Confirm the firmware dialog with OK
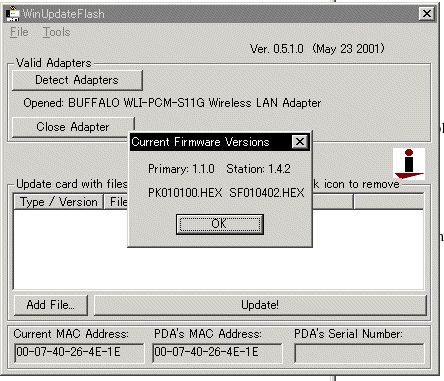Screen dimensions: 444x381 pos(220,224)
